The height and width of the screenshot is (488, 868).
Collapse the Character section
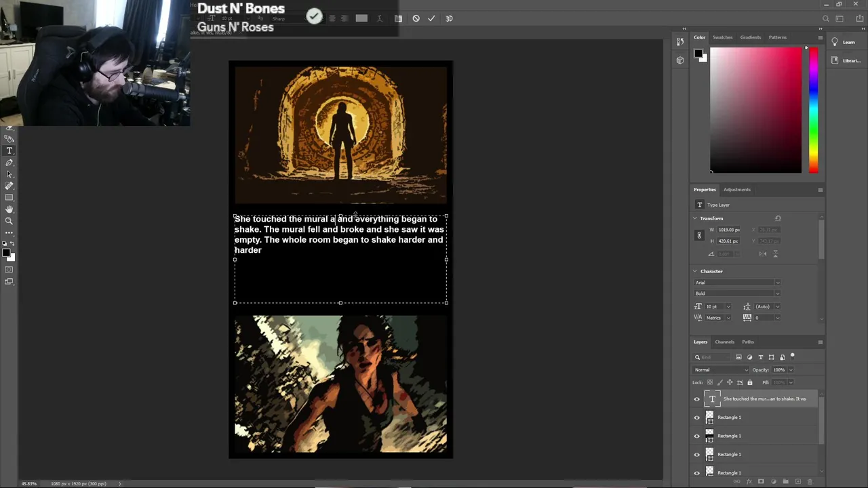point(695,271)
